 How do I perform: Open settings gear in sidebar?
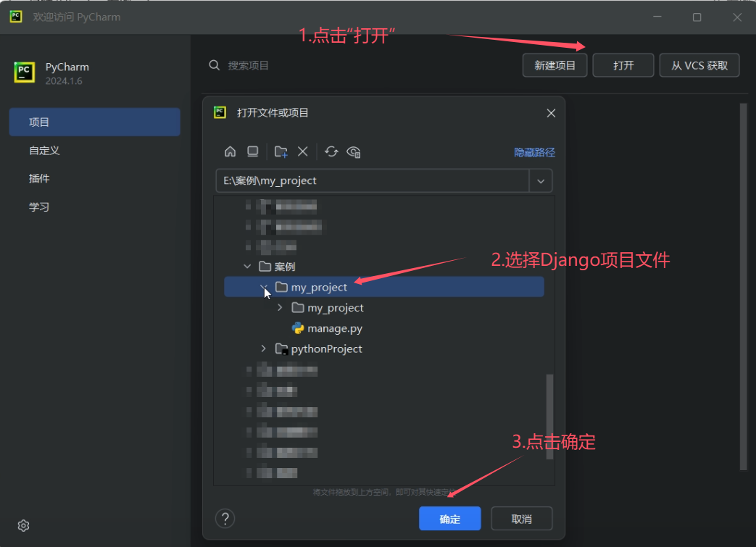[x=24, y=525]
